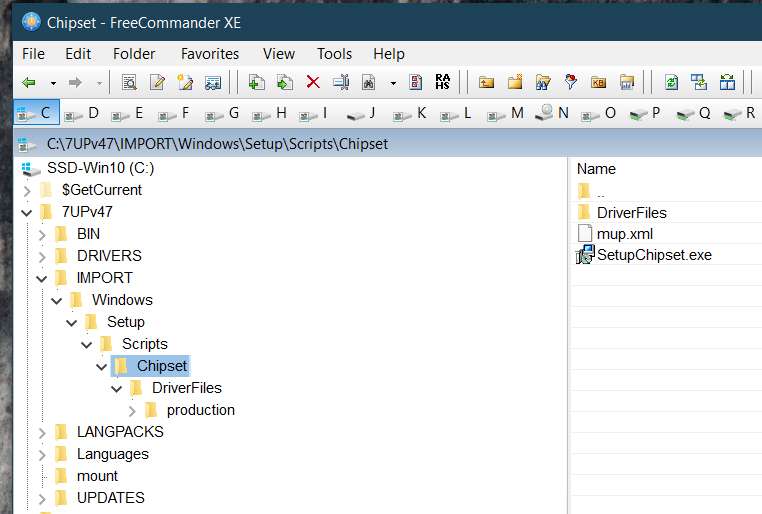Click the RAHS attributes icon

[443, 82]
